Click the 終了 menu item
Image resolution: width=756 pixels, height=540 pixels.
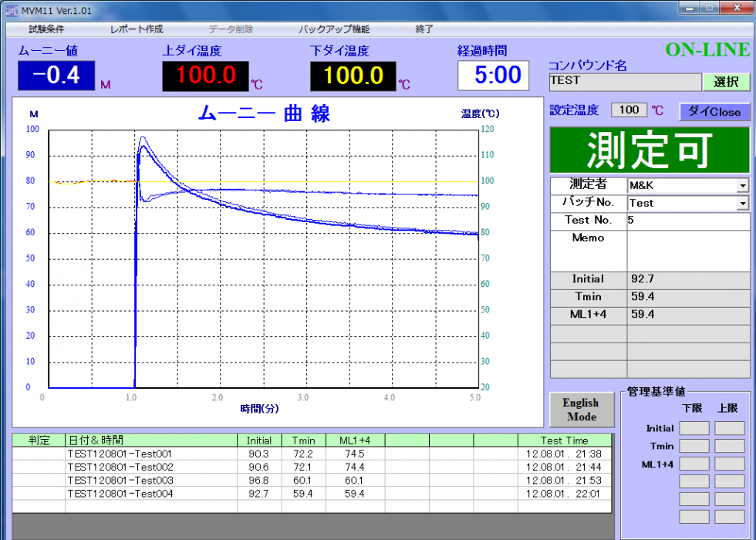pos(424,29)
